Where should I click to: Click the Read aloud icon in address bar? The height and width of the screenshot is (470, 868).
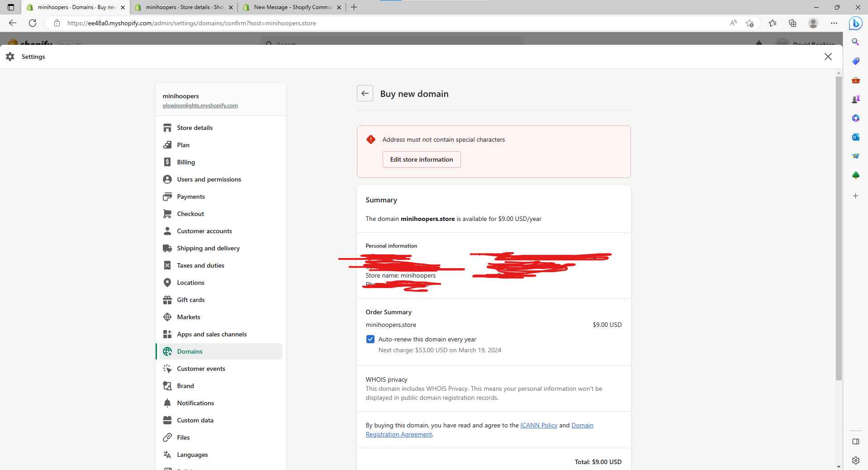733,23
